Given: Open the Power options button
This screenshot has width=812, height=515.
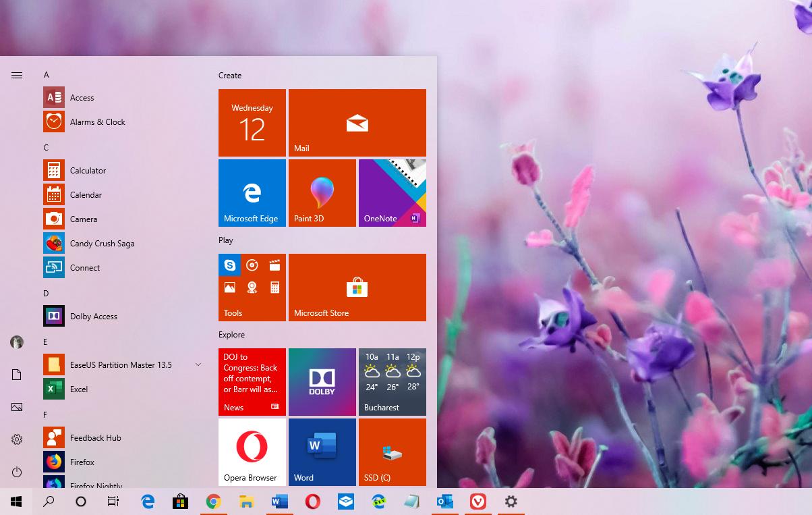Looking at the screenshot, I should point(17,472).
